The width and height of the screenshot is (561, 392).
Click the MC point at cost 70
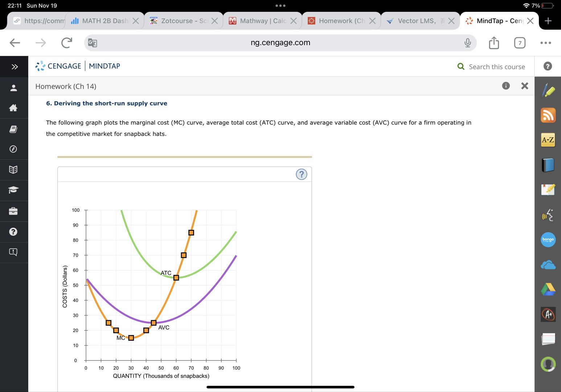pyautogui.click(x=184, y=255)
